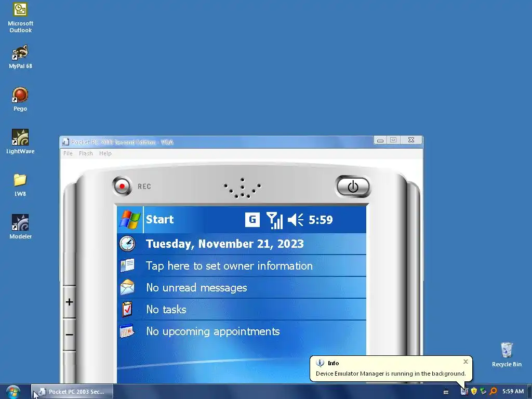This screenshot has height=399, width=532.
Task: Tap the G GPRS connectivity icon
Action: pos(252,220)
